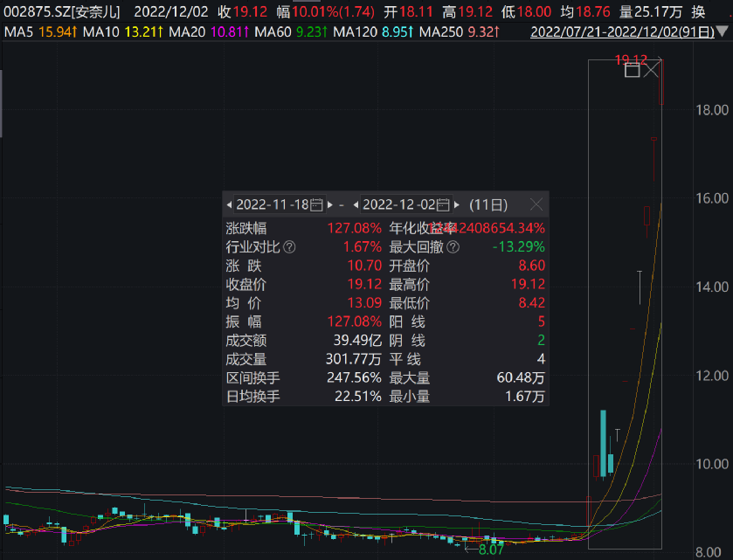Click the 成交量 301.77万 value
This screenshot has height=560, width=733.
[x=354, y=359]
